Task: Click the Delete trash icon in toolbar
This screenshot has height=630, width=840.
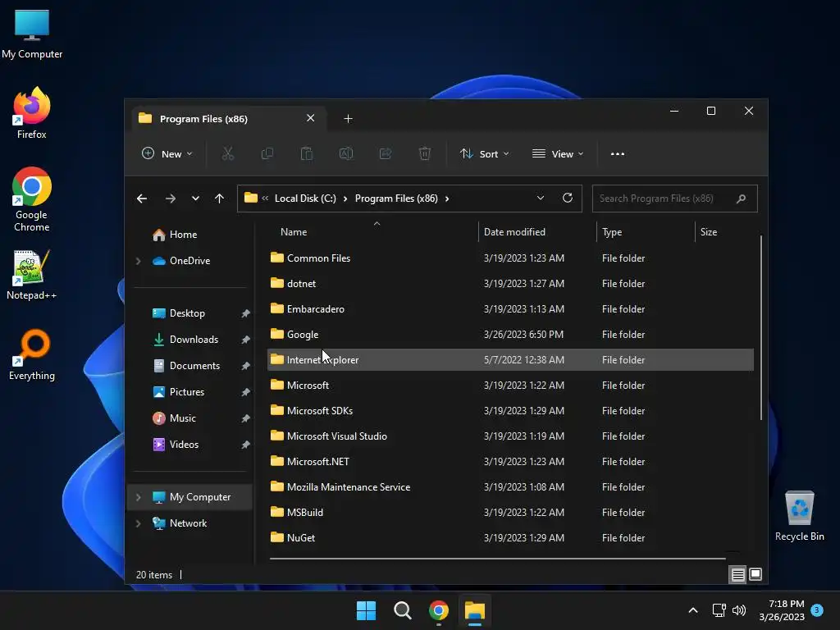Action: [425, 153]
